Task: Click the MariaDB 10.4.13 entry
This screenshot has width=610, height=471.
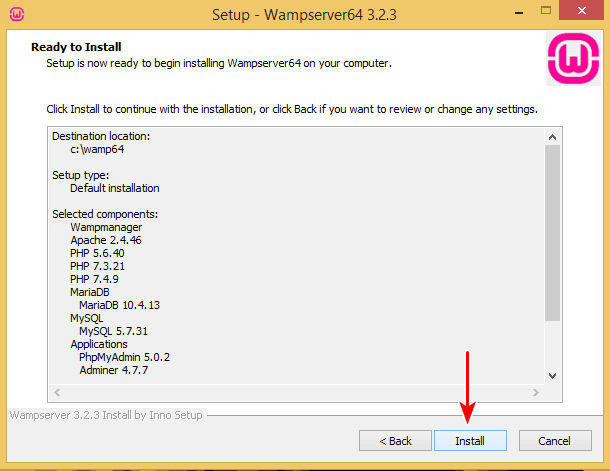Action: click(119, 305)
